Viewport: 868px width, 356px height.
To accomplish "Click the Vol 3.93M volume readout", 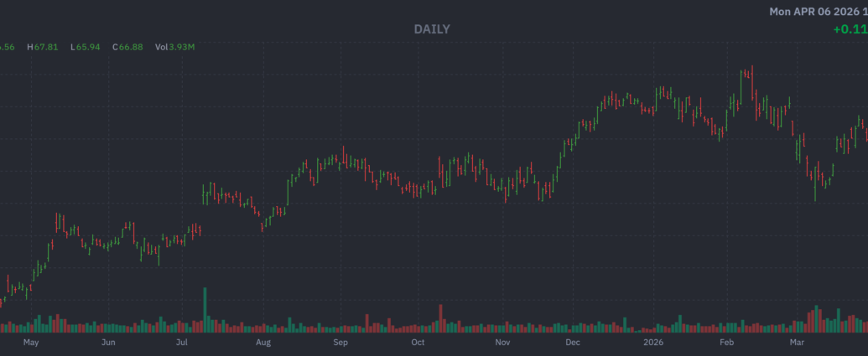I will [x=175, y=47].
